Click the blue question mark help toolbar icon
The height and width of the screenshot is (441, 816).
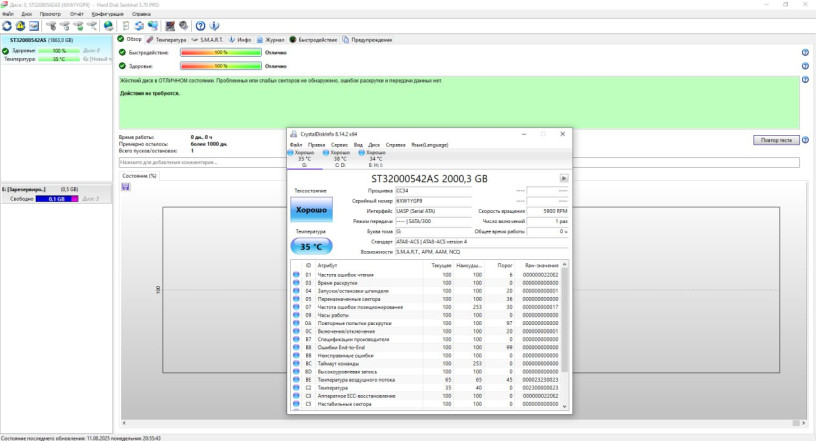pyautogui.click(x=200, y=26)
